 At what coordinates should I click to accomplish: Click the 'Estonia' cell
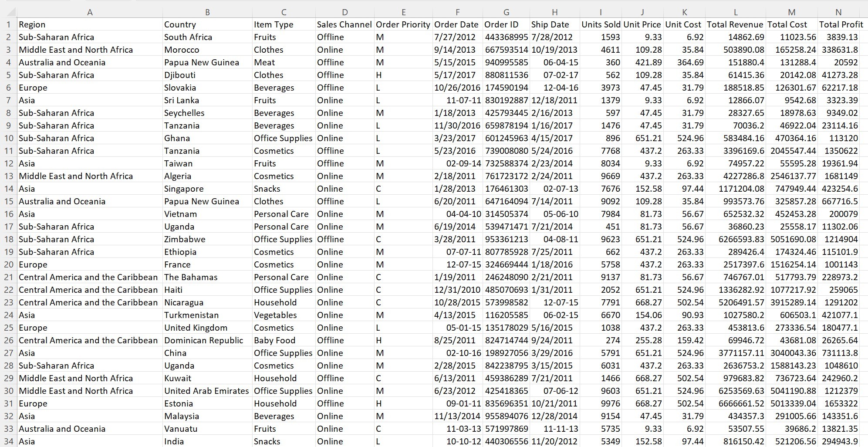[207, 403]
